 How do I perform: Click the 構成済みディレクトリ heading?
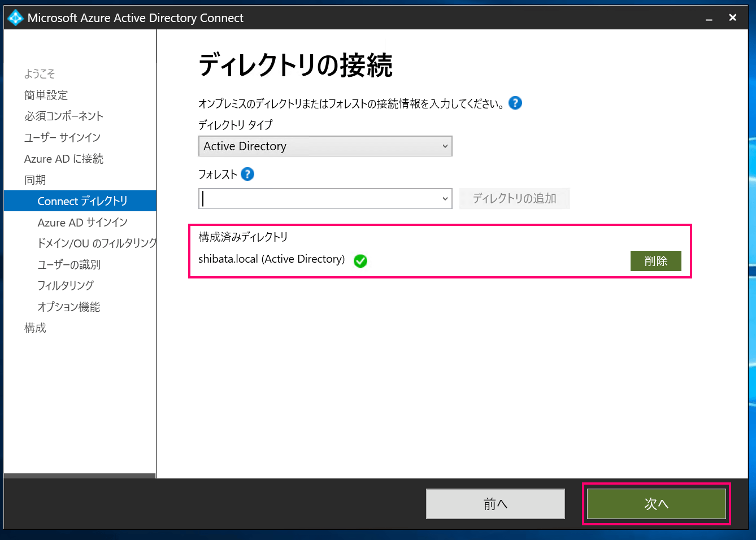click(x=243, y=237)
